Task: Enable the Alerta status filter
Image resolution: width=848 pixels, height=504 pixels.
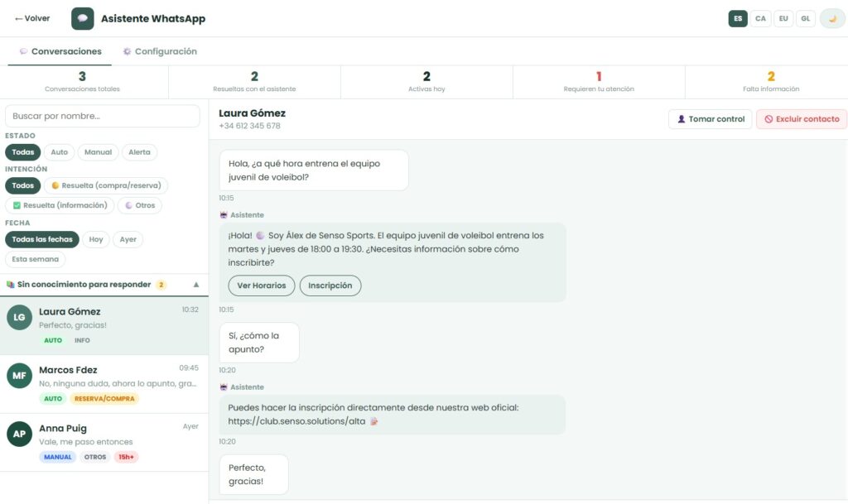Action: tap(139, 152)
